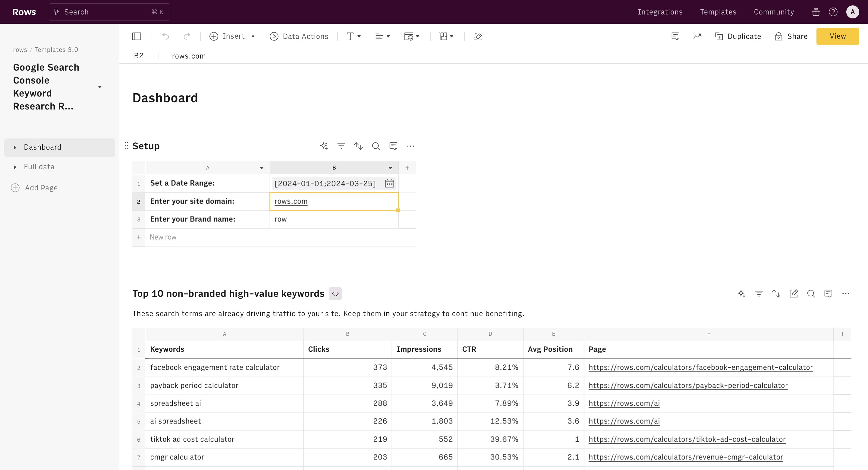Image resolution: width=868 pixels, height=470 pixels.
Task: Open column B header dropdown arrow
Action: point(390,168)
